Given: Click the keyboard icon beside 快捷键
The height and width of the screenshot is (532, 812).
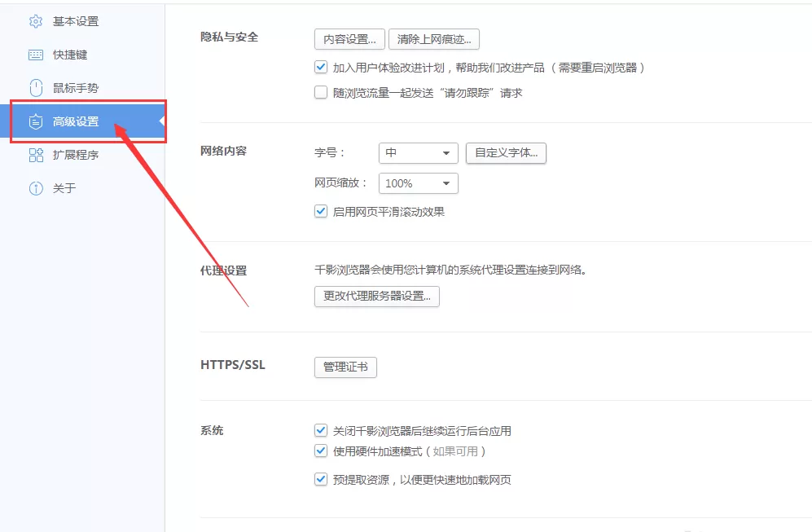Looking at the screenshot, I should pyautogui.click(x=36, y=55).
